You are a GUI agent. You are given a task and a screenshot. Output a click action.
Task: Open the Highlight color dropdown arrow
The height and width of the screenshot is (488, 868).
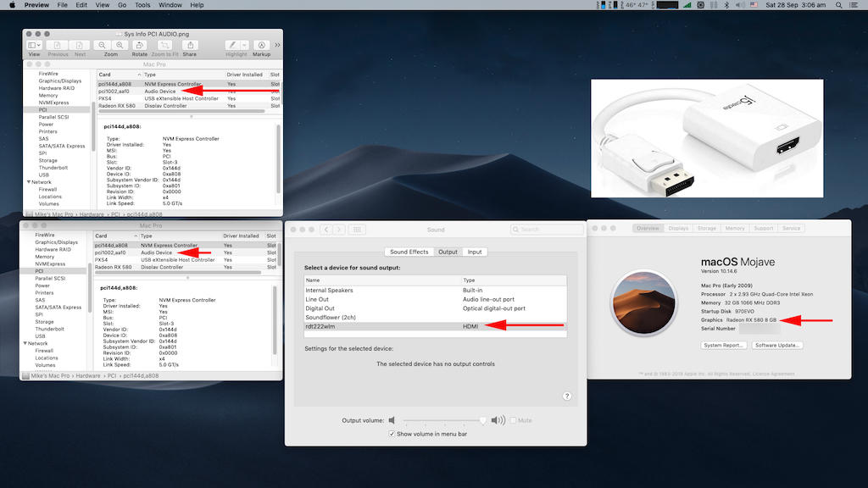tap(244, 46)
